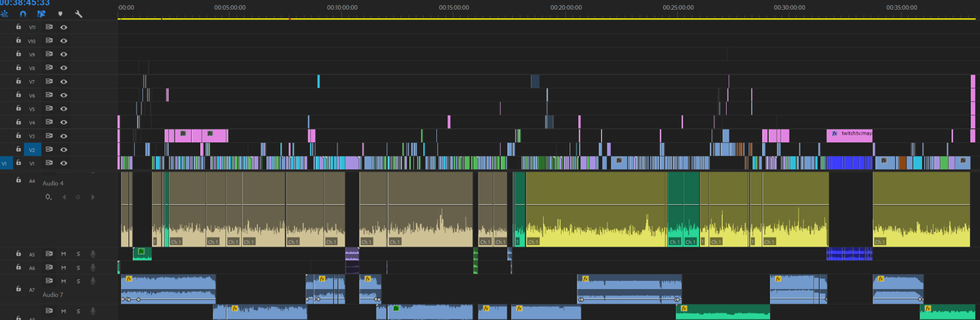Toggle sync lock on track V2

(x=49, y=149)
